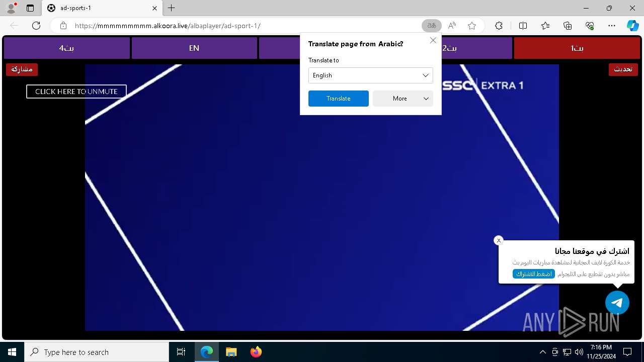644x362 pixels.
Task: Open the Windows Start menu
Action: [x=12, y=352]
